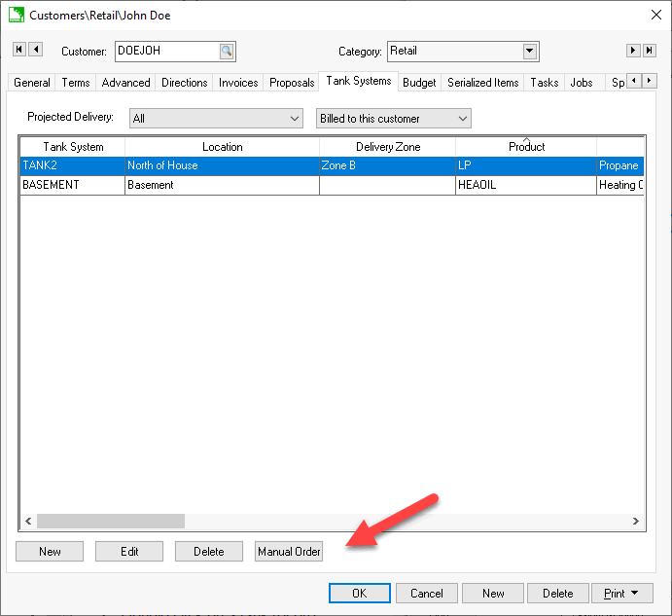
Task: Click the Customer ID input field
Action: coord(165,52)
